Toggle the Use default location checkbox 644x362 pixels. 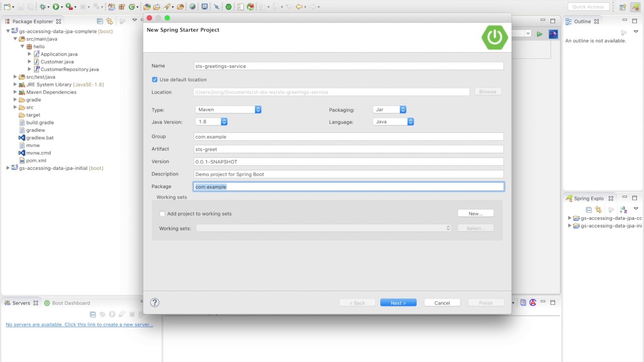154,79
